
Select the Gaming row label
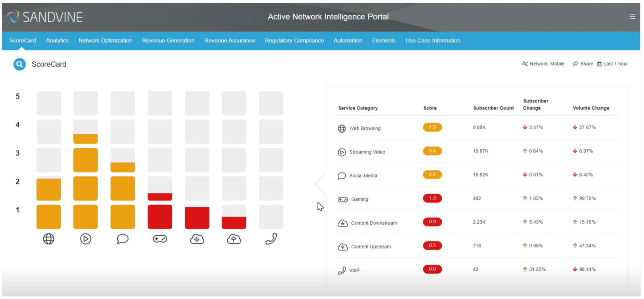coord(359,199)
